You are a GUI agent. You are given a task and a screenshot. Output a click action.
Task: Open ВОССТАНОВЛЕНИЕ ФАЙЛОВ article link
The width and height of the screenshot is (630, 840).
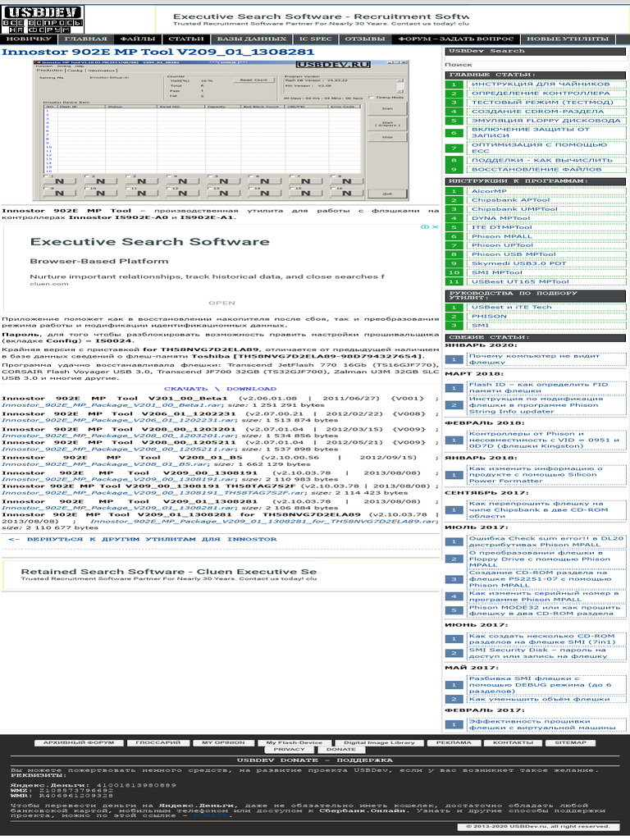click(x=536, y=169)
